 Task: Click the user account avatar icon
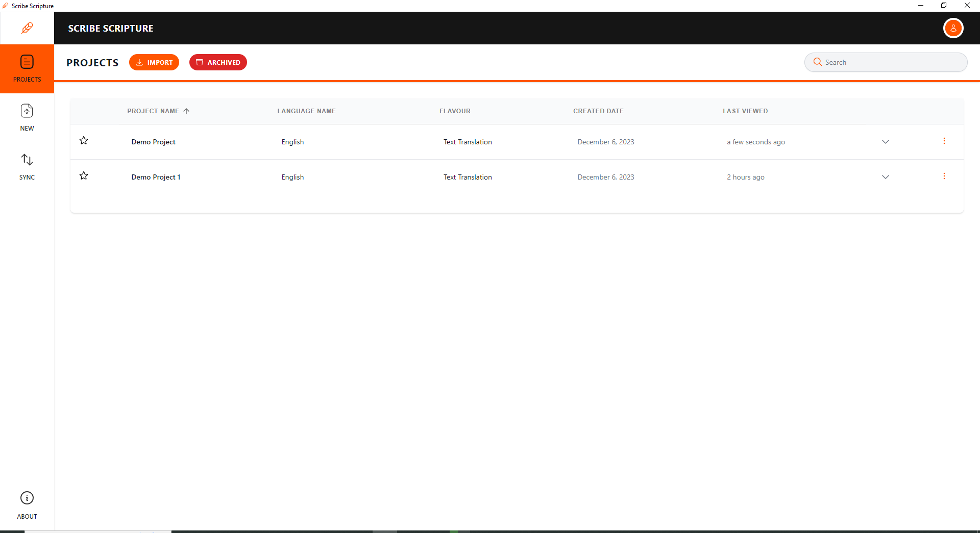953,28
